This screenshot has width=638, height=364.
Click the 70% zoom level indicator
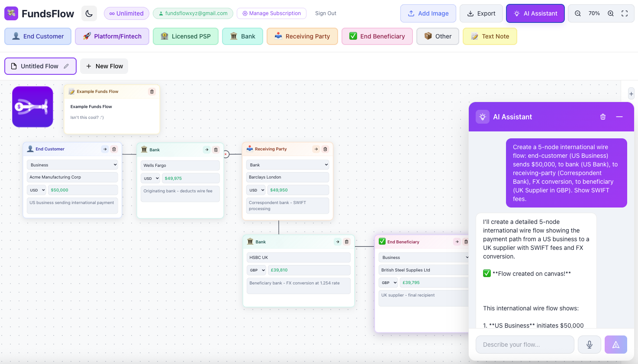[x=594, y=13]
